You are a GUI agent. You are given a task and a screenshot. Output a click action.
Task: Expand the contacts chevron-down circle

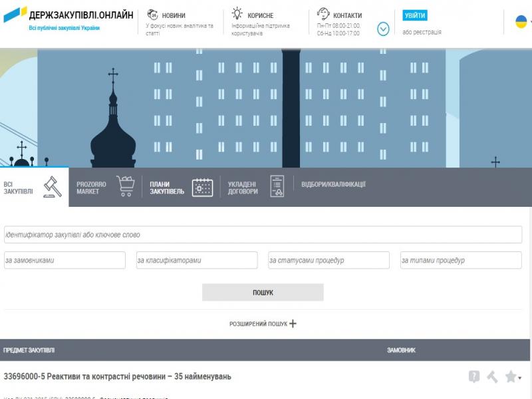point(383,29)
